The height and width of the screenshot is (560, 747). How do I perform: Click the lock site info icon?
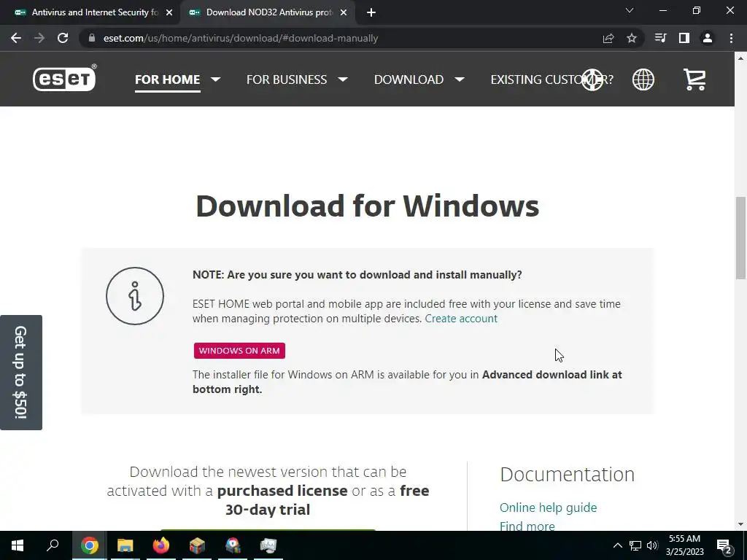(x=92, y=38)
